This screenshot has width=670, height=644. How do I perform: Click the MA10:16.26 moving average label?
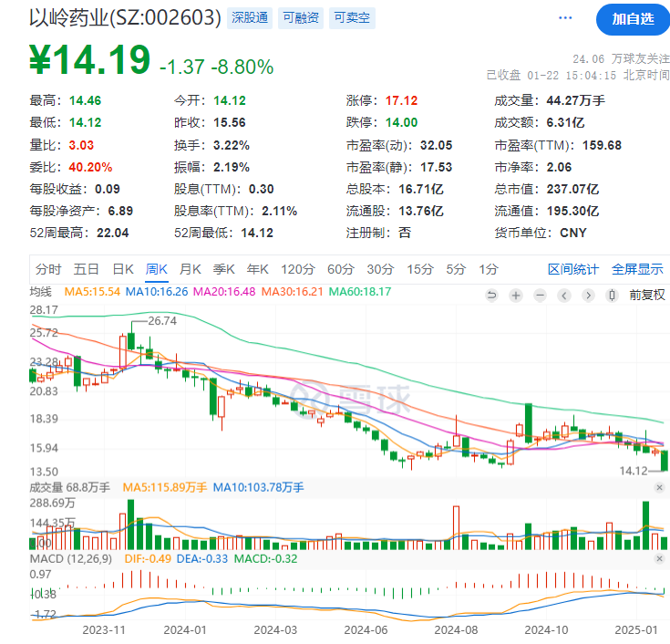click(157, 292)
